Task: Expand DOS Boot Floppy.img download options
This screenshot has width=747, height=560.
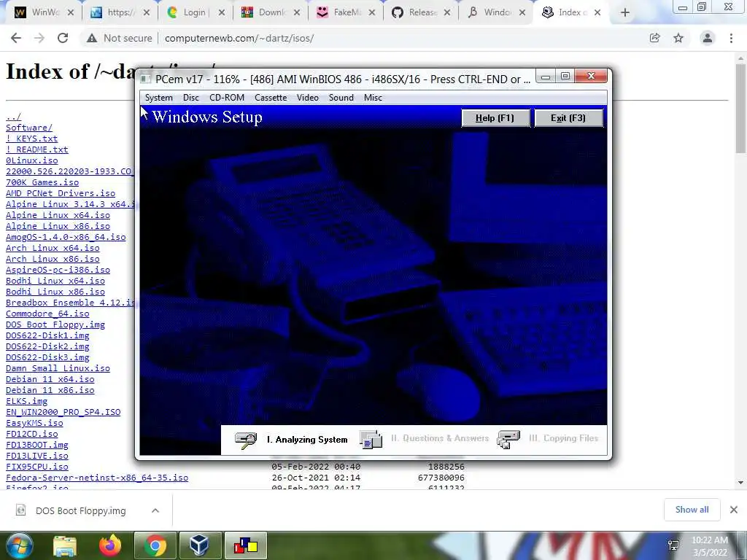Action: tap(155, 510)
